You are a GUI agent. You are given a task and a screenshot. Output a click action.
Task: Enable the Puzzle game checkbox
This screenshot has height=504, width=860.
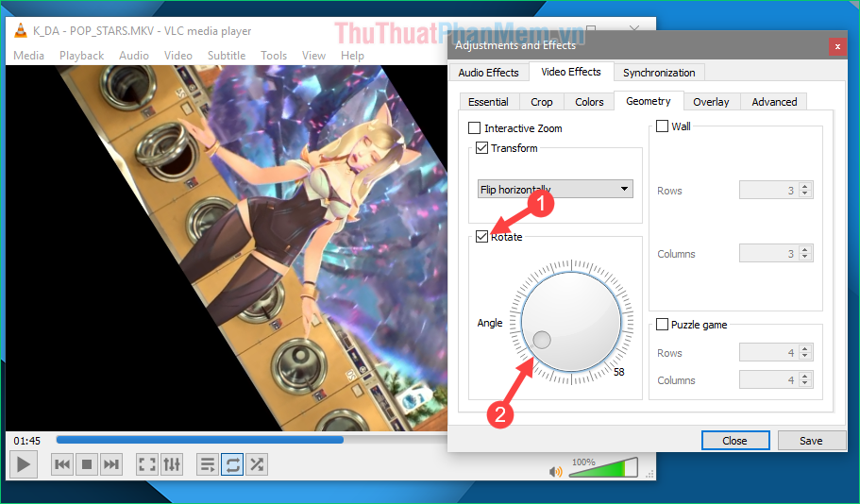click(x=662, y=324)
